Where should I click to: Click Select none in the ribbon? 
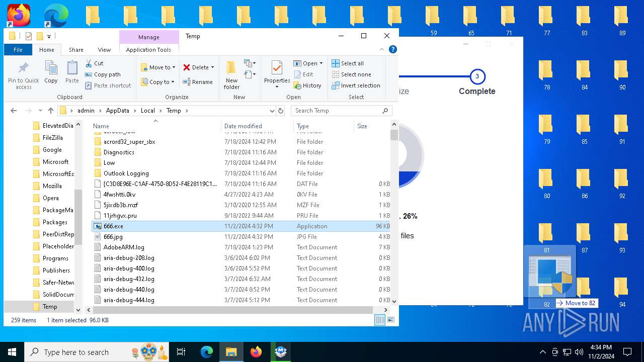351,74
